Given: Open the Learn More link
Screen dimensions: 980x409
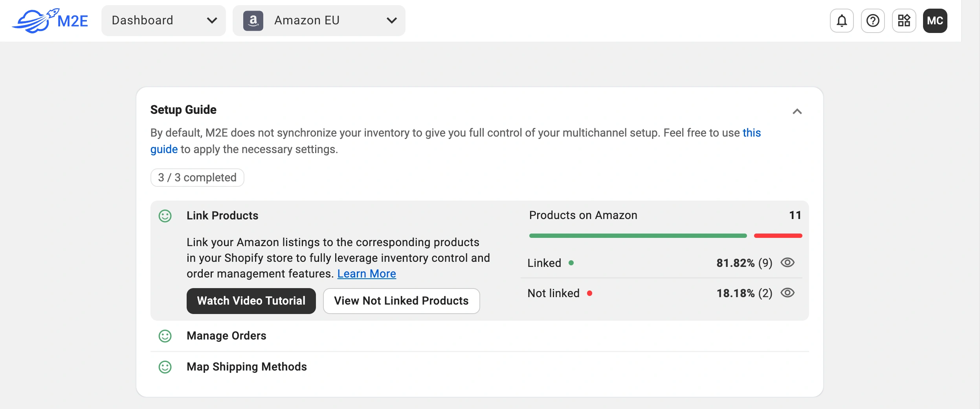Looking at the screenshot, I should (x=367, y=274).
